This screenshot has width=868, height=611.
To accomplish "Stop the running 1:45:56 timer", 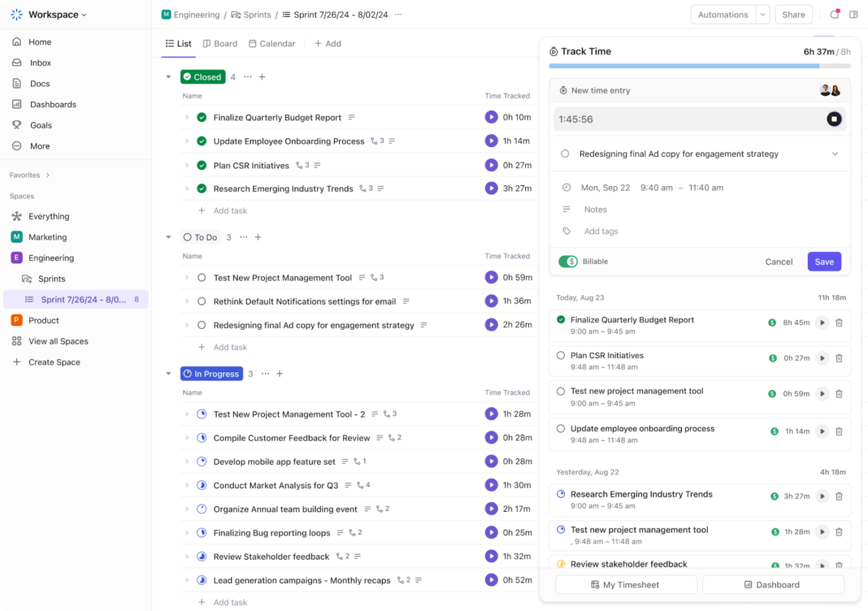I will point(834,119).
